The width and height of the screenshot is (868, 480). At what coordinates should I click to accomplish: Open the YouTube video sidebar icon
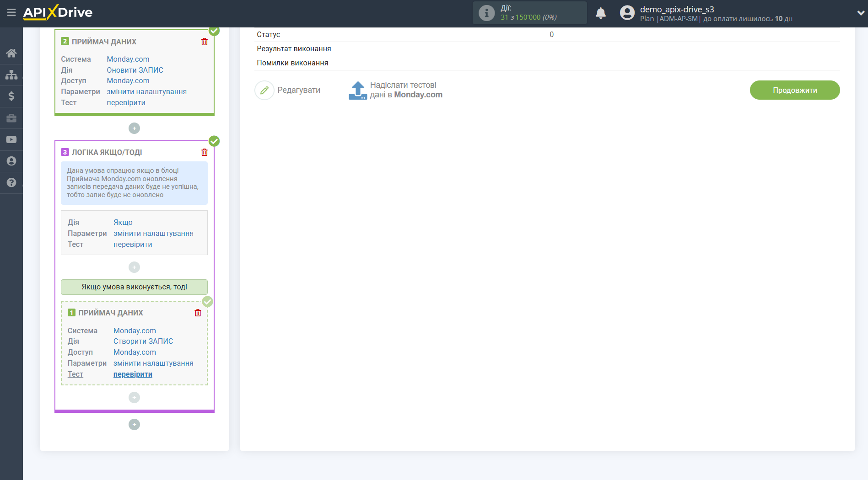coord(11,139)
